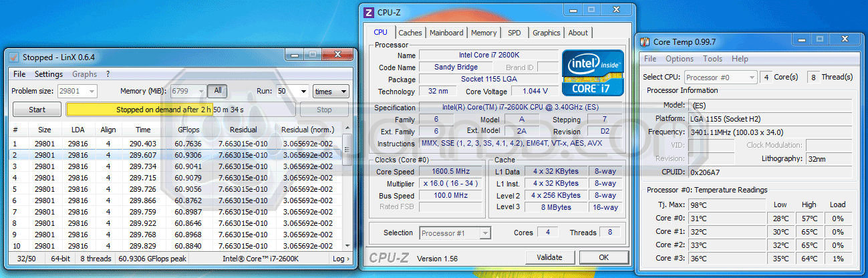Click the GFlops column header in LinX

coord(188,130)
